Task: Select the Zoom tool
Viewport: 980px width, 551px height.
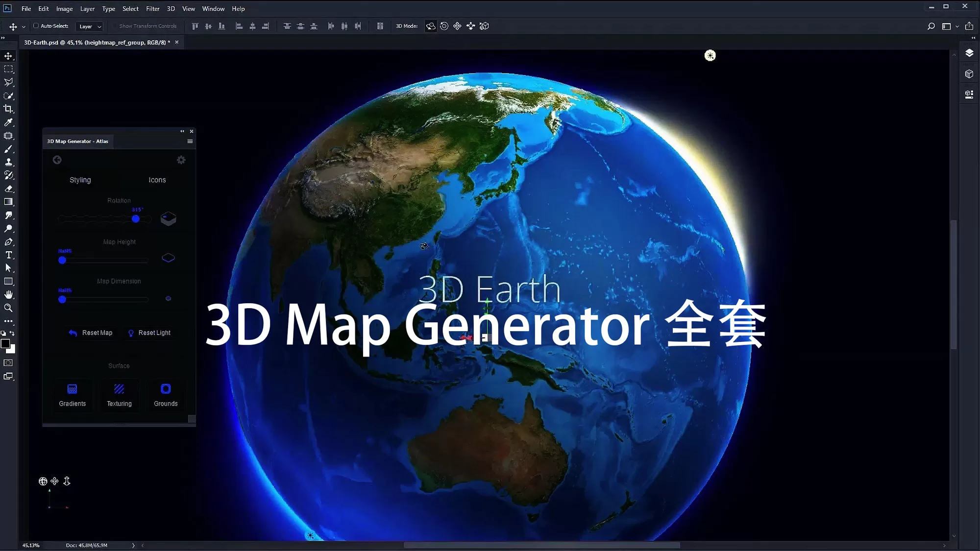Action: pyautogui.click(x=8, y=308)
